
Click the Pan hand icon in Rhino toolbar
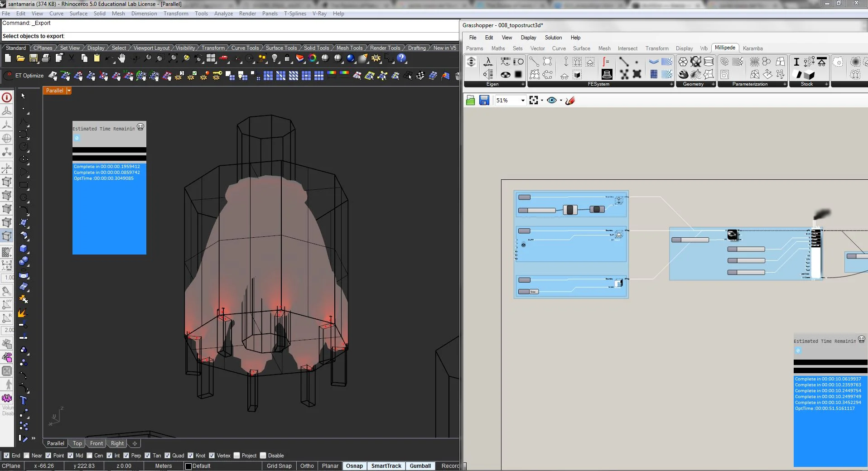121,58
